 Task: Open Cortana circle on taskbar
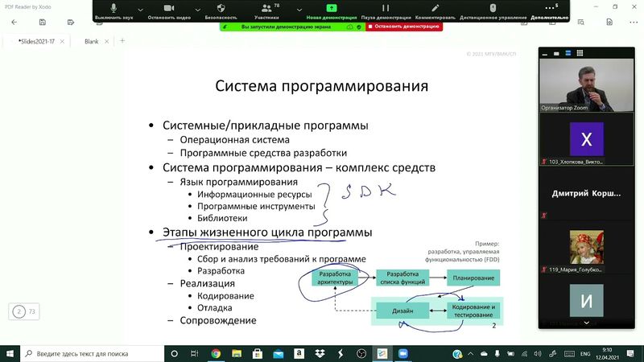point(174,353)
